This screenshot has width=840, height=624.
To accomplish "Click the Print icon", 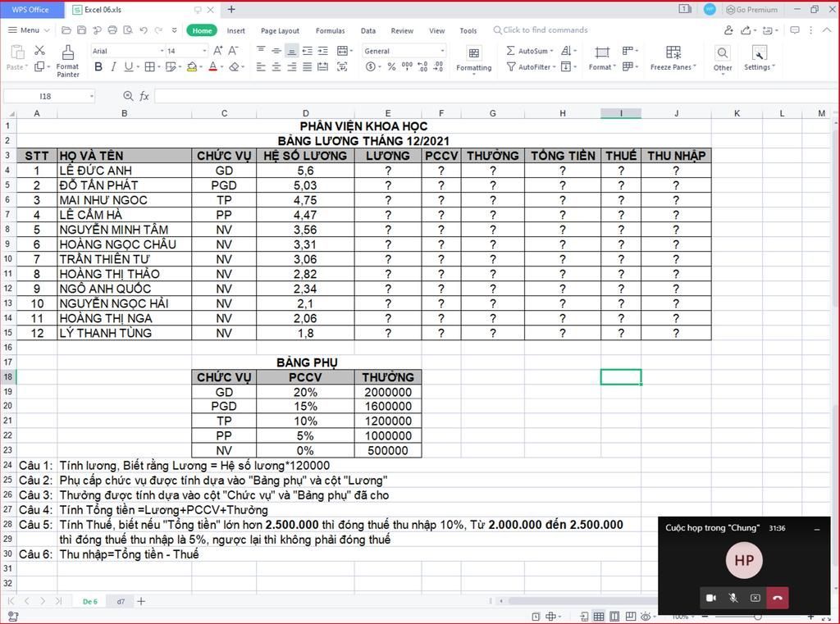I will click(x=112, y=30).
